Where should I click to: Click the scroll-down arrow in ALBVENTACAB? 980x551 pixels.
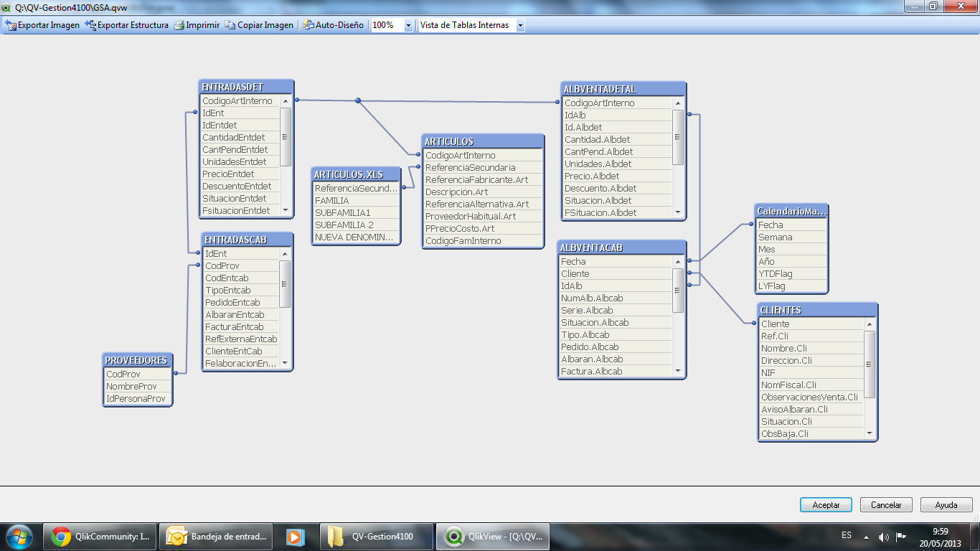tap(678, 372)
